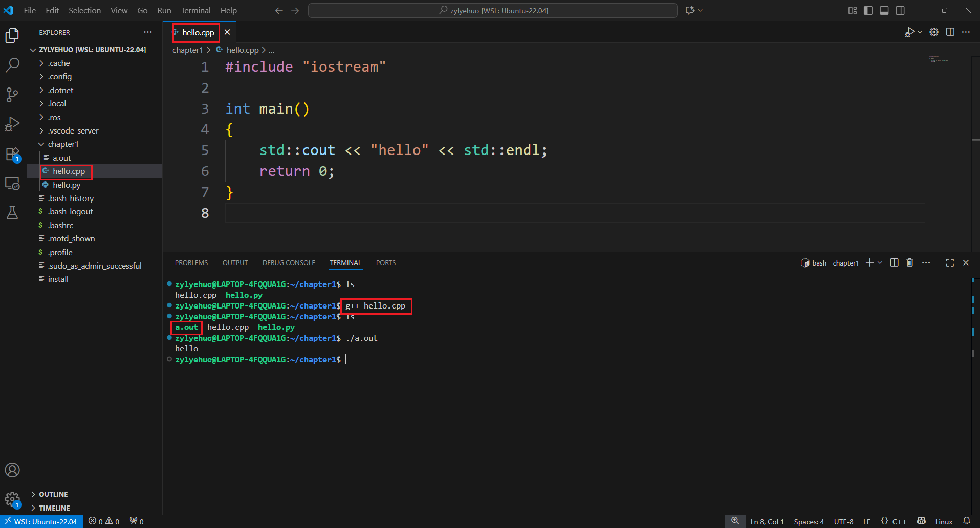Go forward with navigation arrow

[295, 11]
